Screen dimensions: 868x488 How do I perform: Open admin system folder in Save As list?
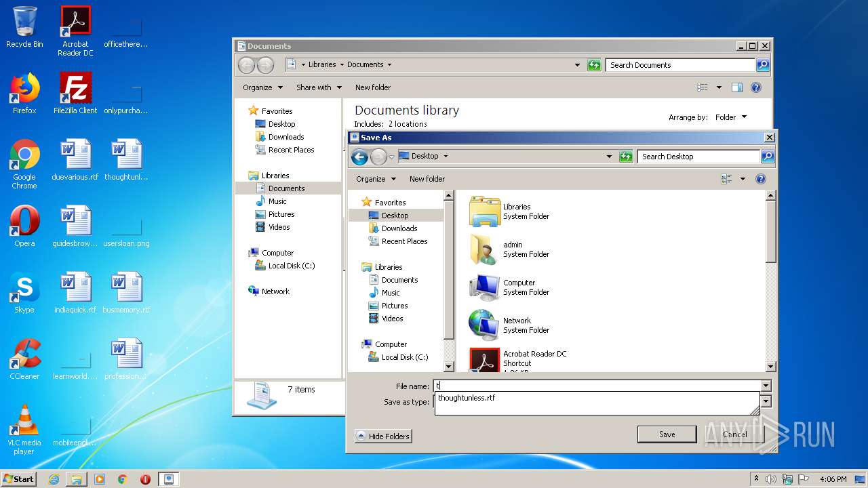coord(509,249)
